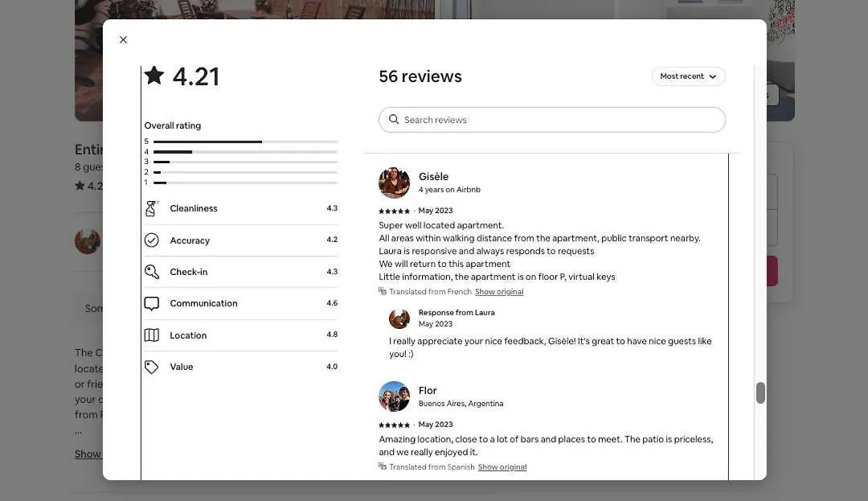Click into the Search reviews field
The image size is (868, 501).
pos(552,120)
